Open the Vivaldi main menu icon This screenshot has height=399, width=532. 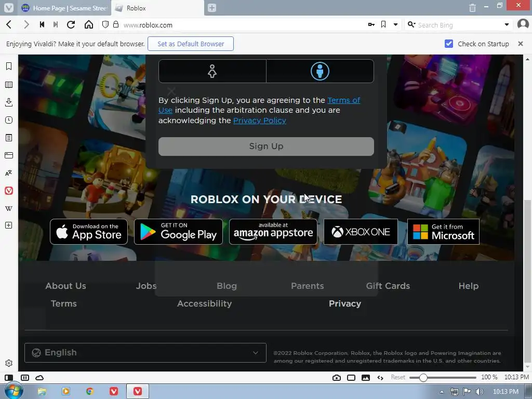[9, 7]
